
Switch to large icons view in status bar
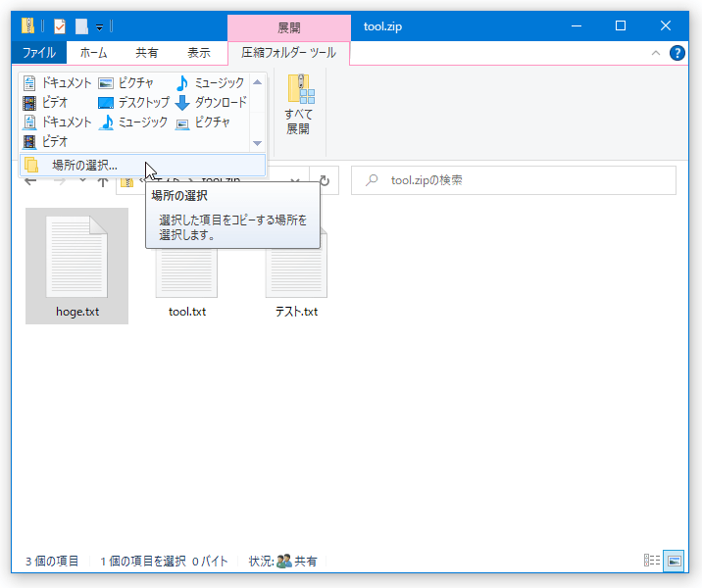(x=674, y=561)
